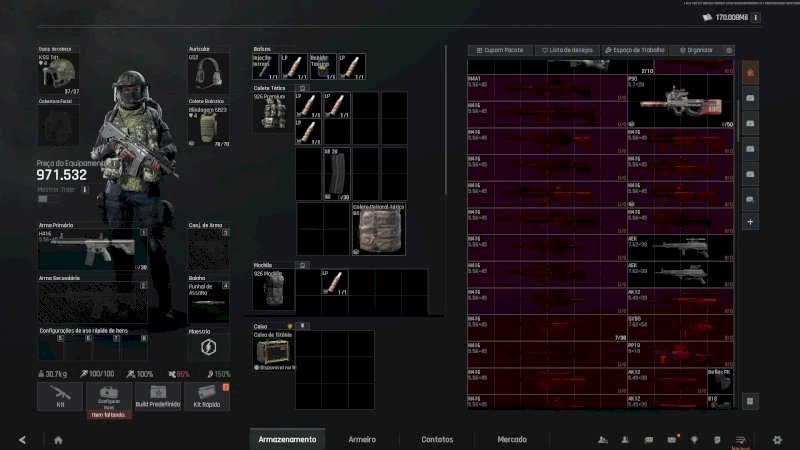Click the info icon beside Mostrar Traje
This screenshot has height=450, width=800.
(x=85, y=189)
